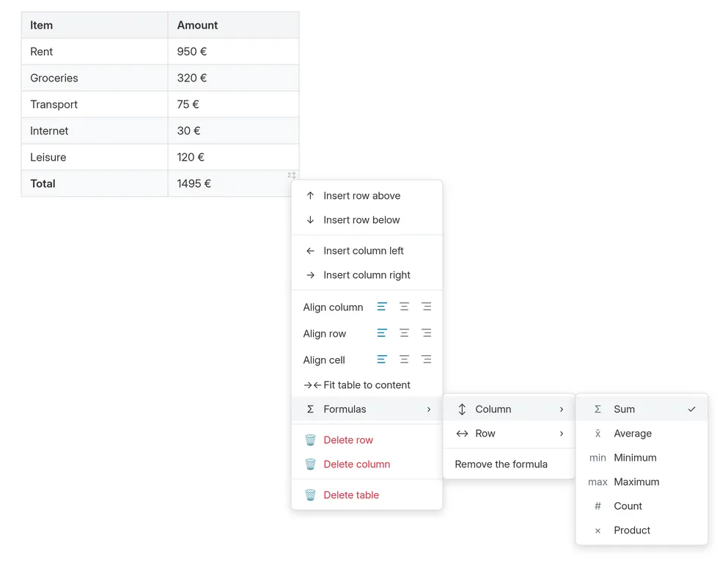The image size is (728, 562).
Task: Click the up arrow icon for Insert row above
Action: 310,196
